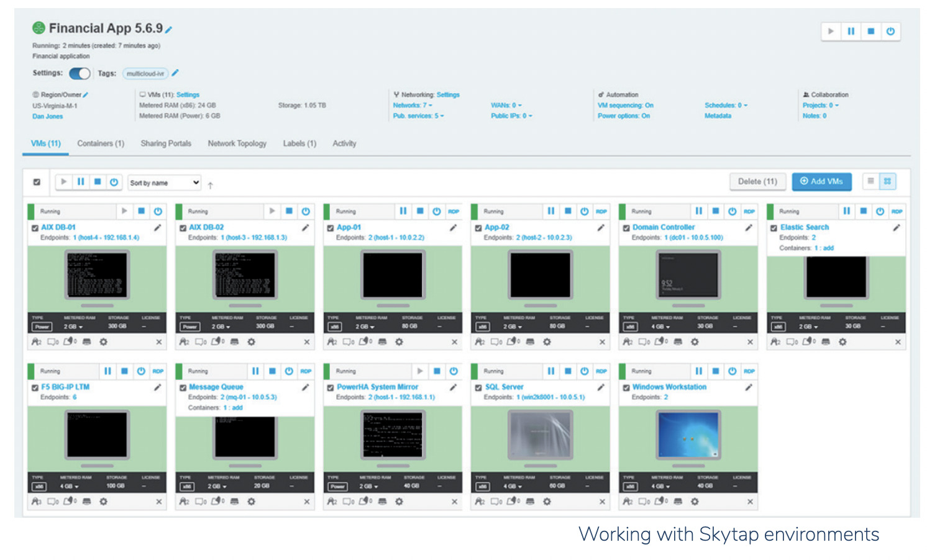Edit the Region/Owner with its pencil icon
This screenshot has height=560, width=927.
85,95
